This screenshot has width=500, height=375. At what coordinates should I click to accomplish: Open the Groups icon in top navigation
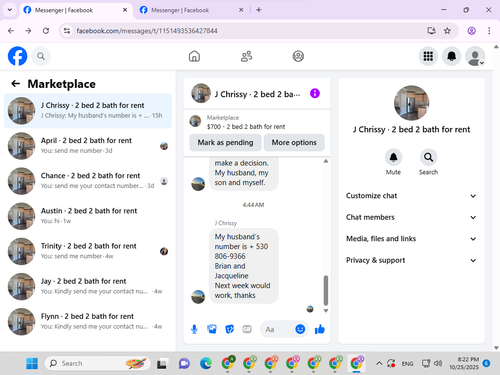[298, 56]
